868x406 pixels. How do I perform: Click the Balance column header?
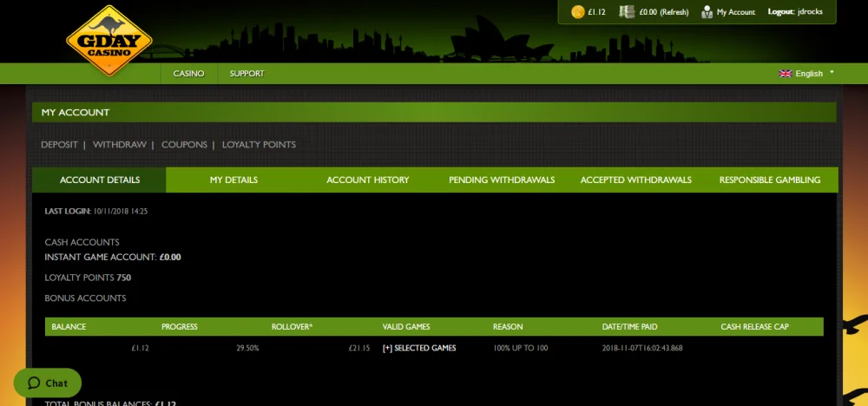pyautogui.click(x=69, y=327)
